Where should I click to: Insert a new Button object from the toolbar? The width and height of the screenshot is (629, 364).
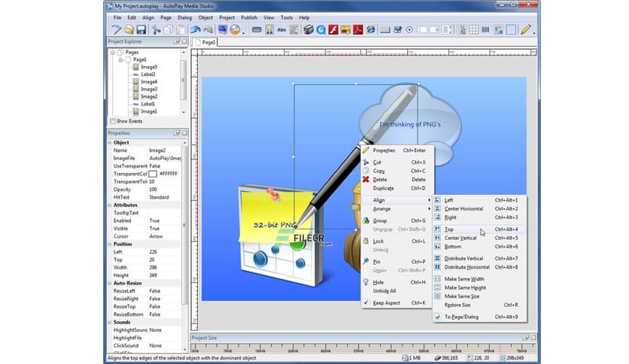pyautogui.click(x=257, y=29)
